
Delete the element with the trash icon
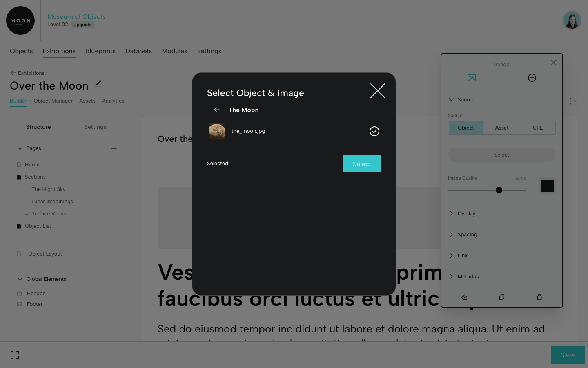point(539,297)
